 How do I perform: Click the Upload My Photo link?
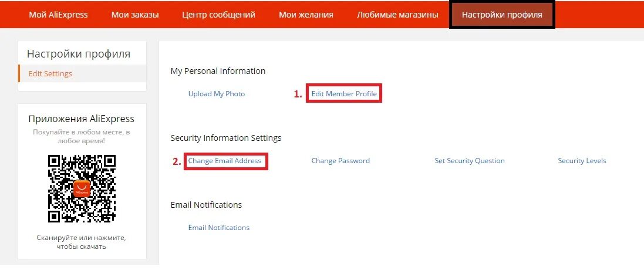[x=217, y=94]
